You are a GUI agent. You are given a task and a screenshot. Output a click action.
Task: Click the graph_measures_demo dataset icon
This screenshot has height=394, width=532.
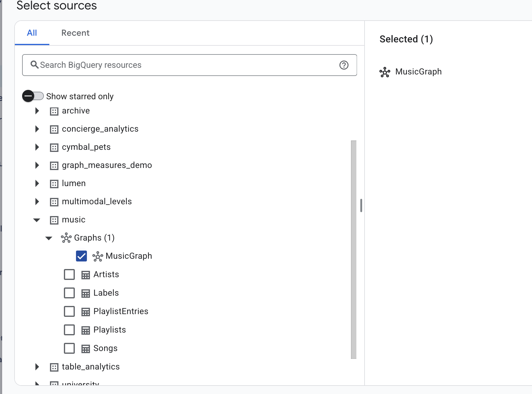pos(54,166)
